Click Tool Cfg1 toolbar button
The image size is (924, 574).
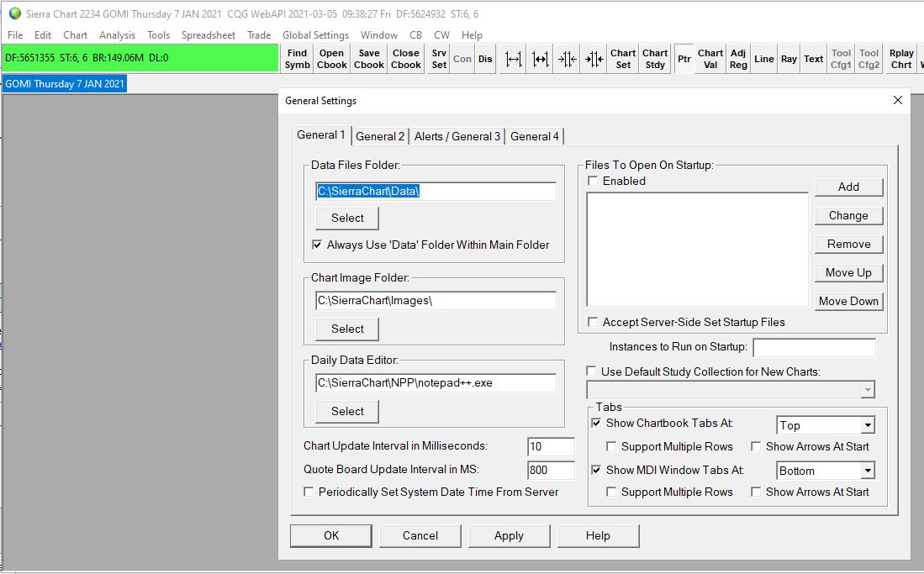(841, 59)
